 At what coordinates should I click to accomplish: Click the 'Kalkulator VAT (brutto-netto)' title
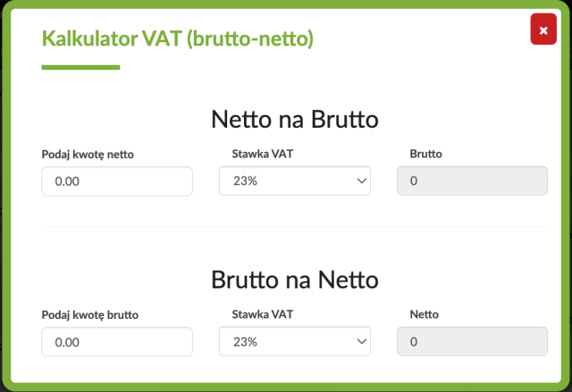[178, 38]
